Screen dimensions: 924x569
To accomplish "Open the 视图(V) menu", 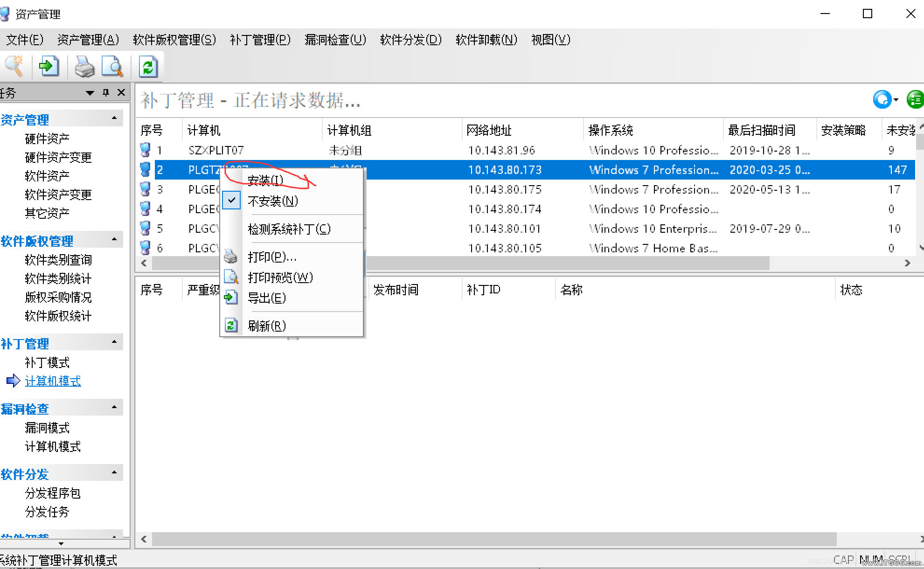I will (x=551, y=40).
